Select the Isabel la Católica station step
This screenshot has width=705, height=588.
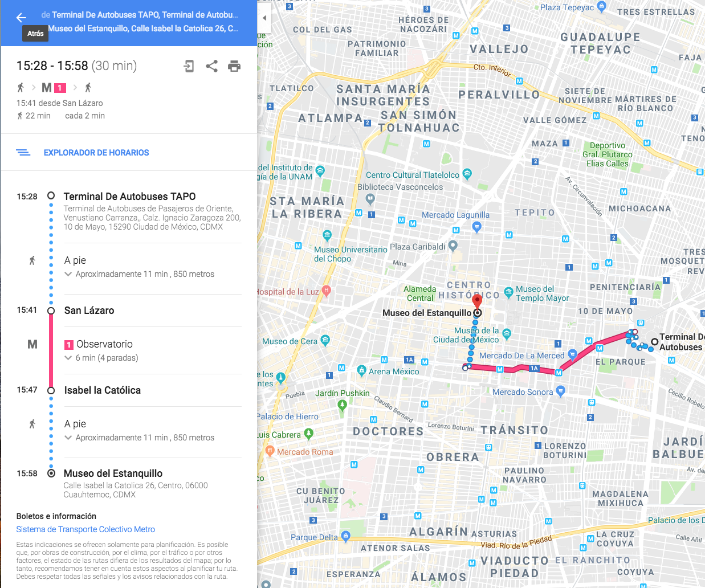pyautogui.click(x=103, y=390)
